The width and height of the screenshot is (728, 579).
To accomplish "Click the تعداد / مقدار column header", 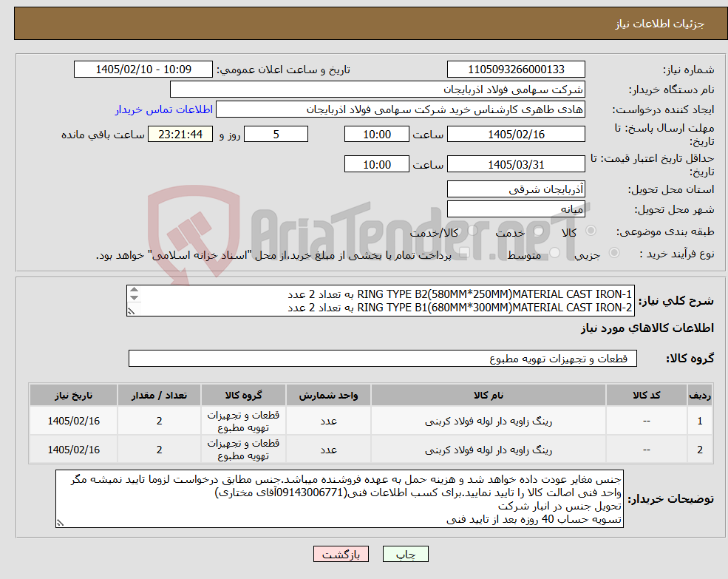I will (159, 396).
